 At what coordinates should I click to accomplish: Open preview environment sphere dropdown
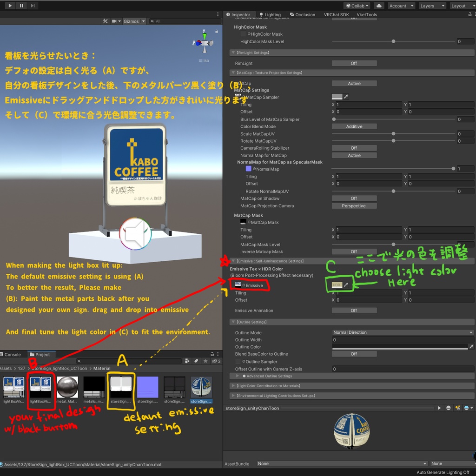click(469, 408)
